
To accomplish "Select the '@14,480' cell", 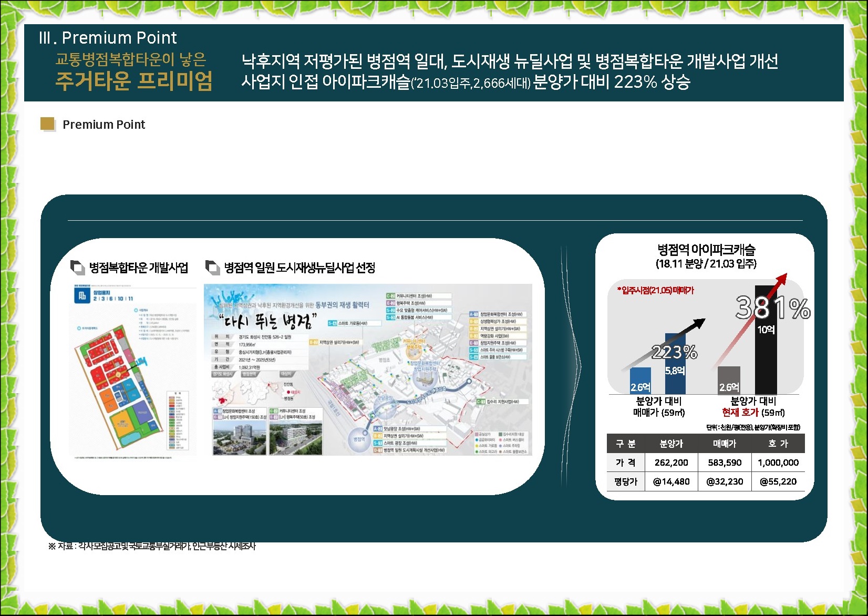I will coord(671,481).
